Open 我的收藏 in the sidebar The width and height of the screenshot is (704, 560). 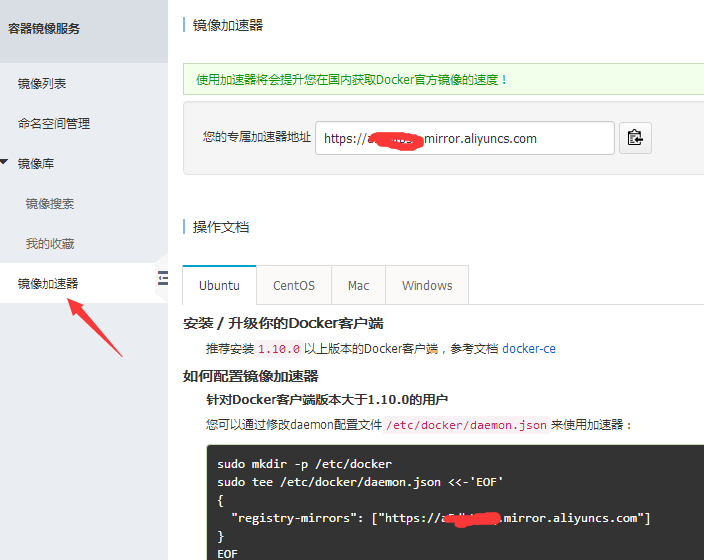point(50,243)
